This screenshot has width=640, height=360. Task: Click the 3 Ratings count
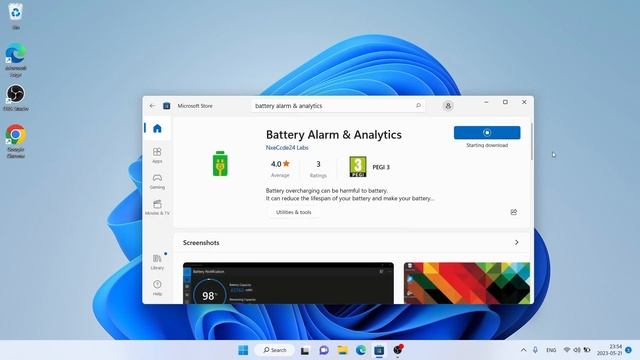point(318,169)
